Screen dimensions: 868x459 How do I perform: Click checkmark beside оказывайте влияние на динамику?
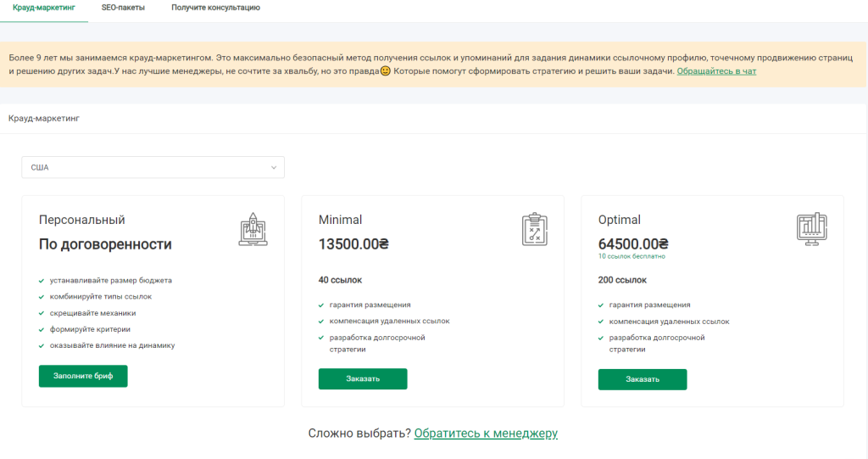42,345
